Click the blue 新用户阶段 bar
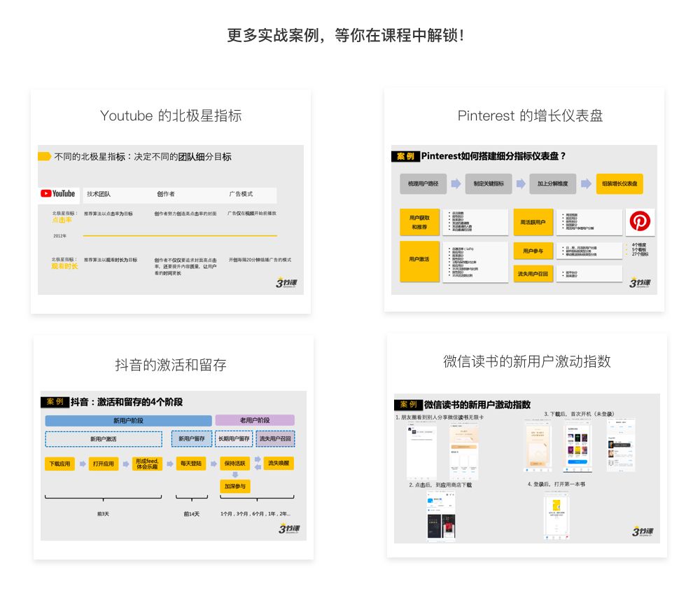This screenshot has height=589, width=700. pos(129,420)
